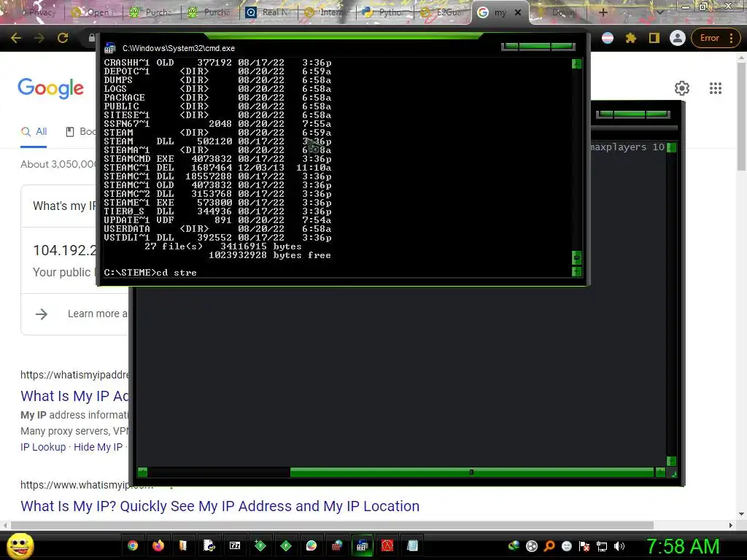
Task: Click the cmd window scrollbar up arrow
Action: coord(576,64)
